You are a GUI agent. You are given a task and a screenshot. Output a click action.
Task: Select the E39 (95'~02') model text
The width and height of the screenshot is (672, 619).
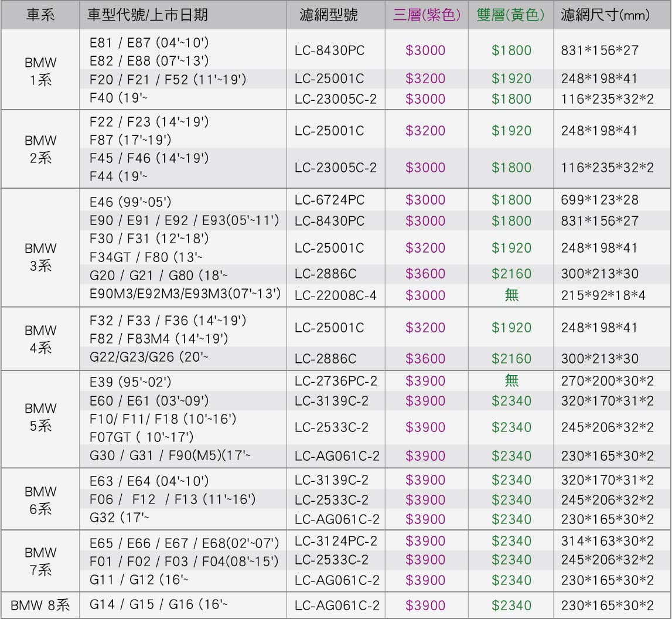pos(130,382)
